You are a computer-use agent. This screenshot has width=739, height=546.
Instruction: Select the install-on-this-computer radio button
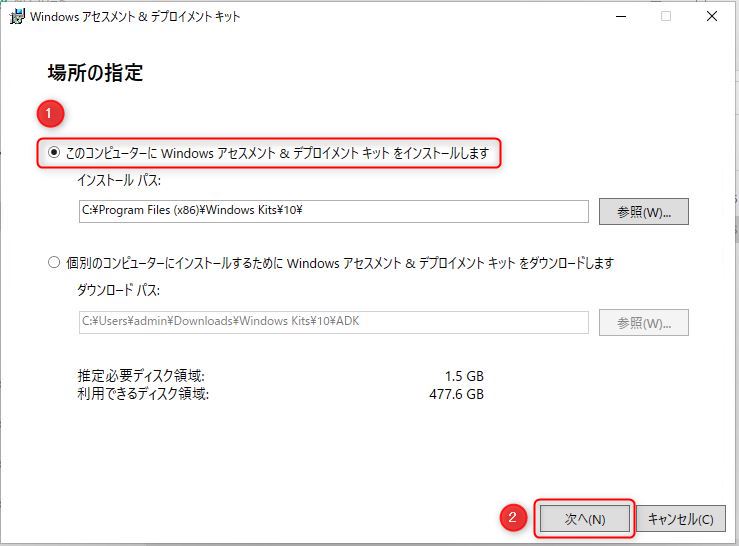click(x=54, y=153)
